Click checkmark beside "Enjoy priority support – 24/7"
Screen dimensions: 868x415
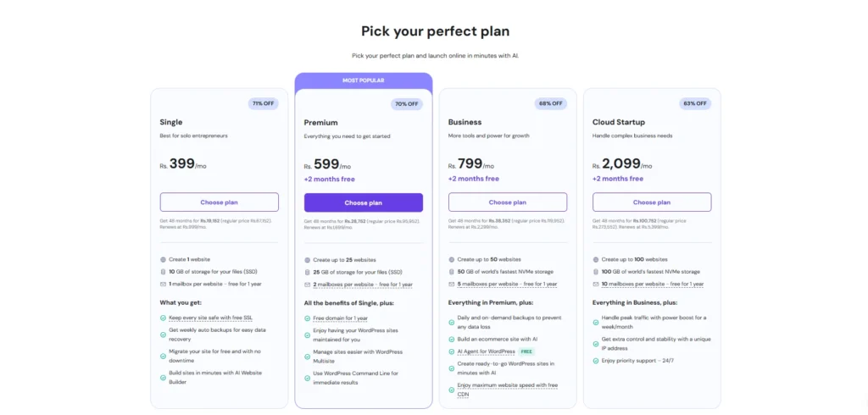click(595, 361)
